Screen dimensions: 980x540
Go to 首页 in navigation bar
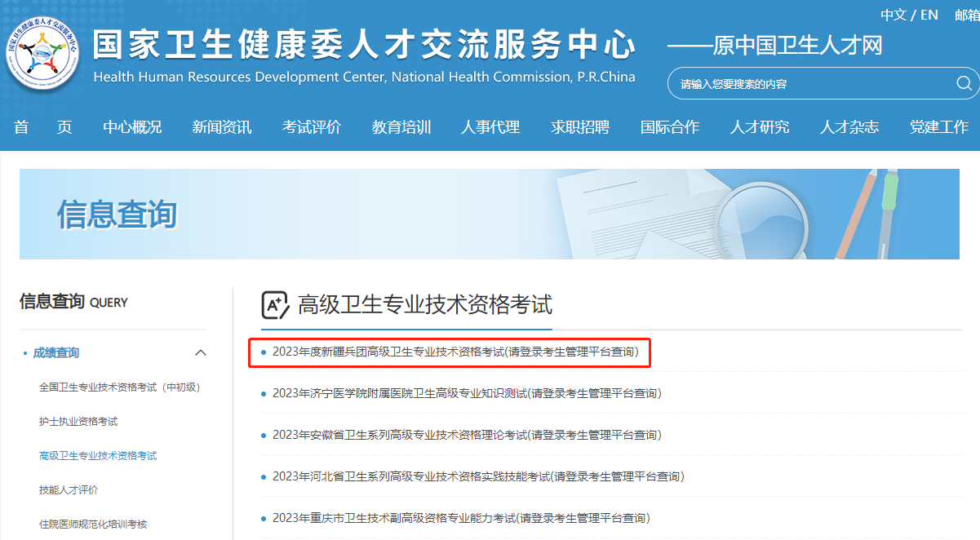click(x=43, y=126)
